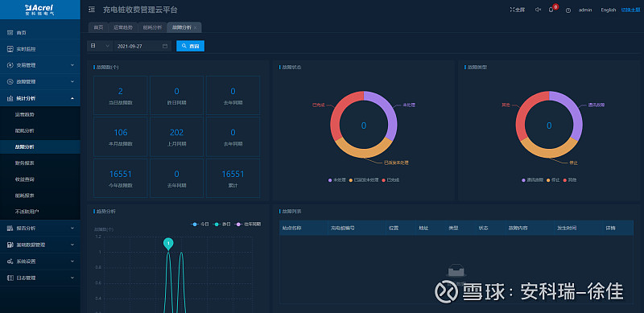Open 能耗报表 in the sidebar submenu

pyautogui.click(x=25, y=196)
